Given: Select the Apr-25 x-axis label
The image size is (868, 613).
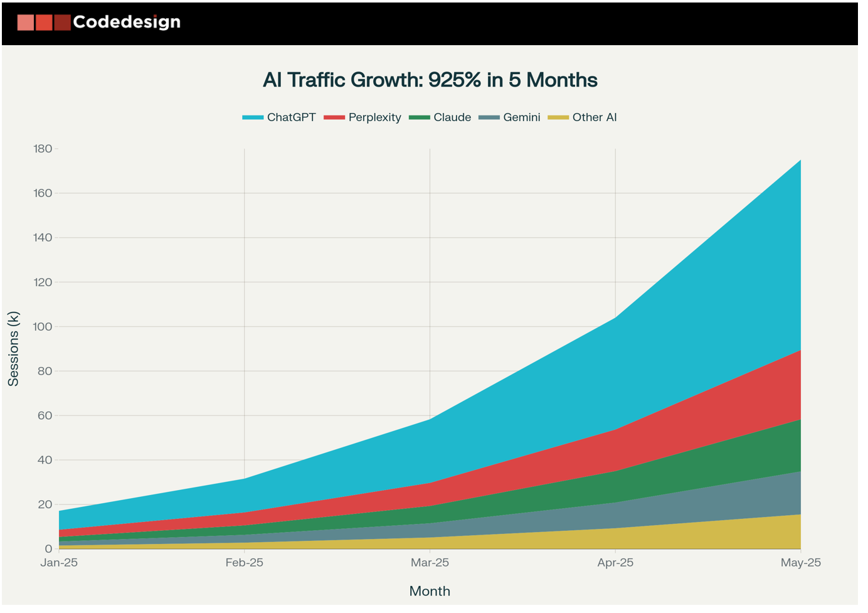Looking at the screenshot, I should (615, 563).
